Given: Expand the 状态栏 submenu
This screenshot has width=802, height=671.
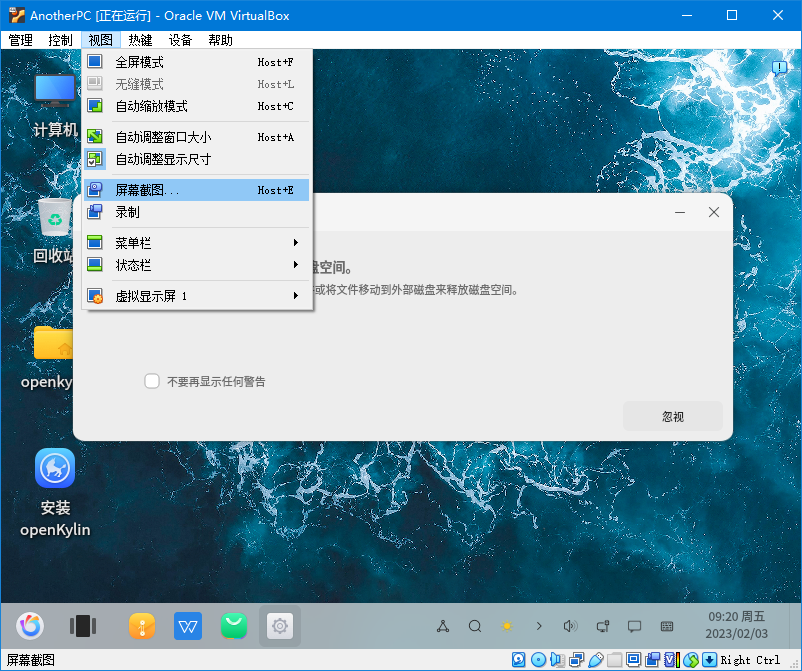Looking at the screenshot, I should (197, 265).
